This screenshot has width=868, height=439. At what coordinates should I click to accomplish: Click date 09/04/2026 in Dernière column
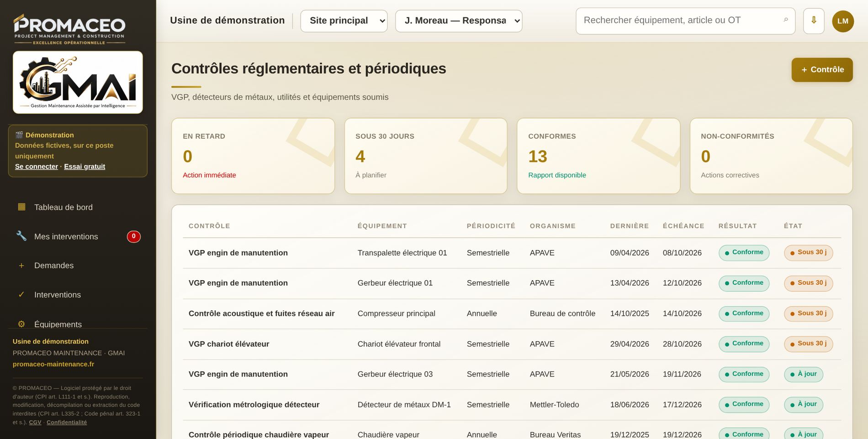[x=630, y=253]
